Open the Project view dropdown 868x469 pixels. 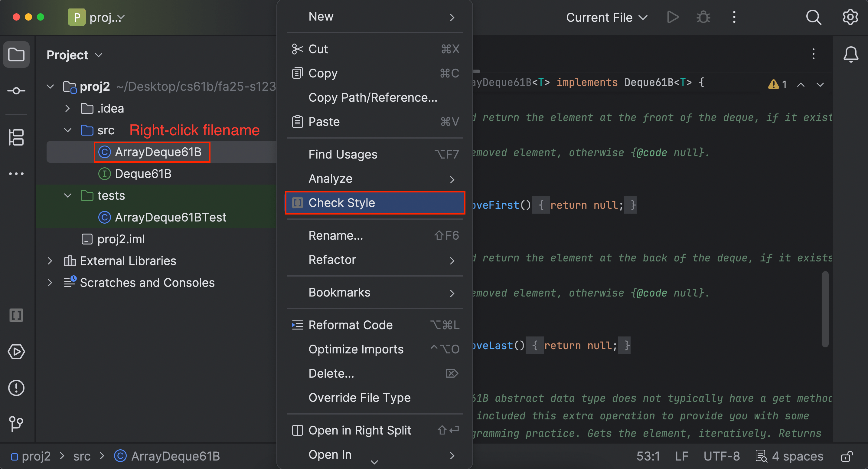click(74, 55)
